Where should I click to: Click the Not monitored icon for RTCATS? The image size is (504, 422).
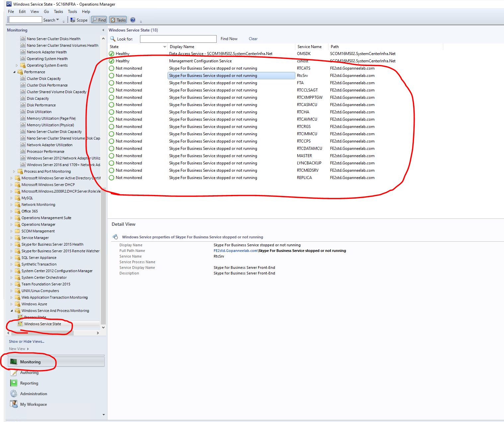point(111,68)
